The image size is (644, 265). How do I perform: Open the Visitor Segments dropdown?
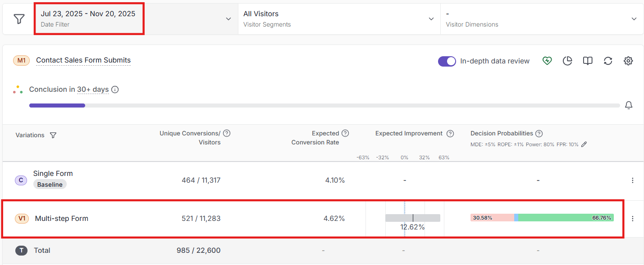pyautogui.click(x=339, y=19)
